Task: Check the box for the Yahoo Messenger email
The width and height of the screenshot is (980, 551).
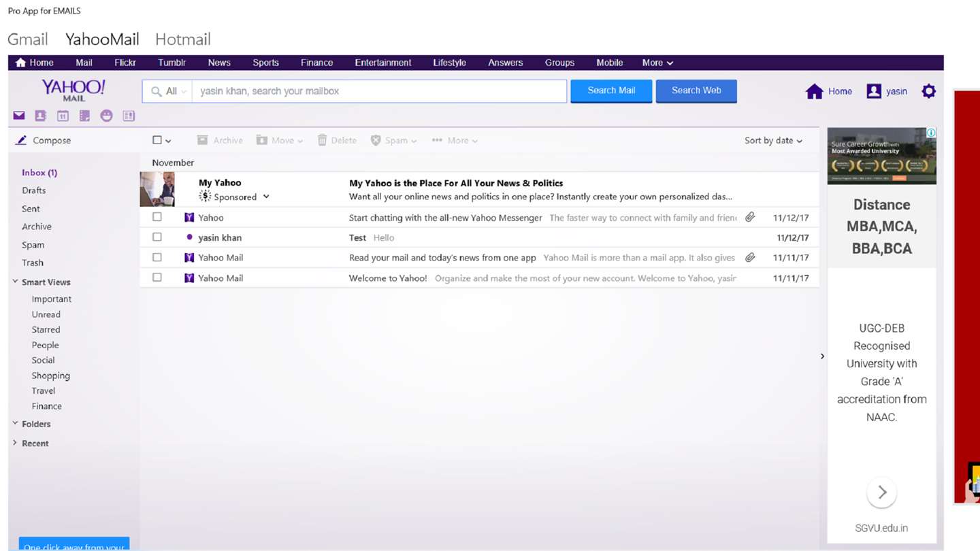Action: pos(157,217)
